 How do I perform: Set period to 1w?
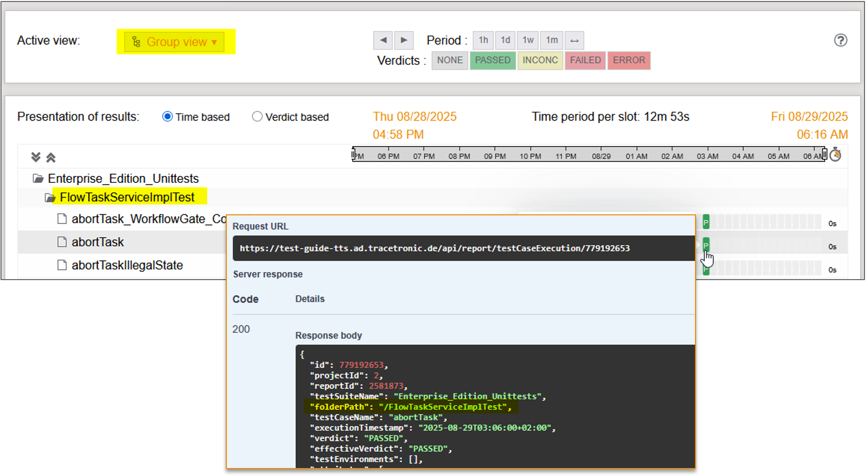click(528, 40)
